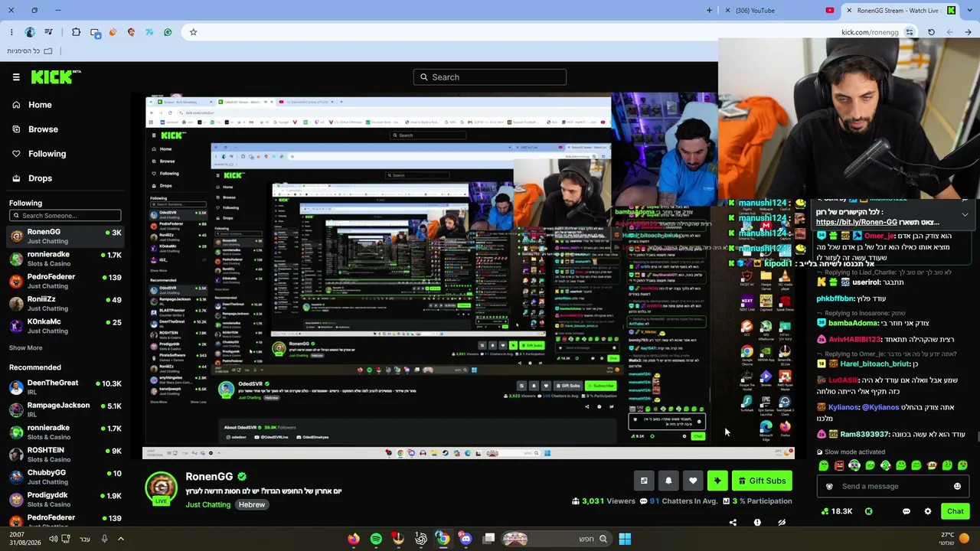Open Chrome three-dot menu

11,32
